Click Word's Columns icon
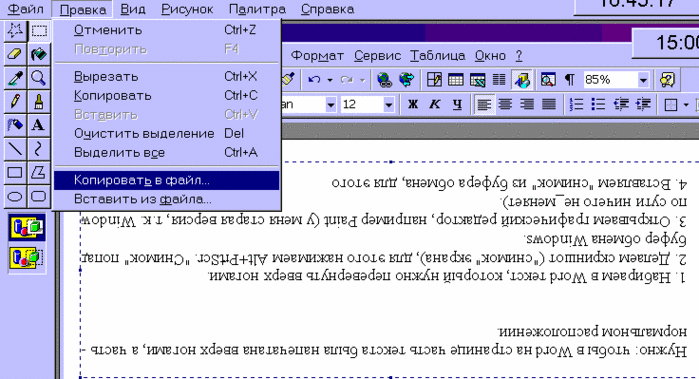699x379 pixels. [499, 80]
